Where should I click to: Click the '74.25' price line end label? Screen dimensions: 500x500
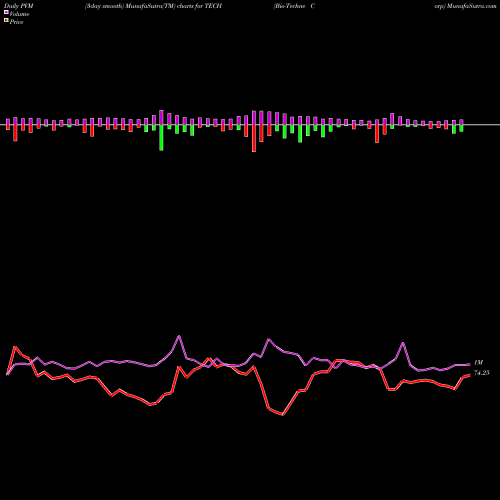[x=482, y=373]
